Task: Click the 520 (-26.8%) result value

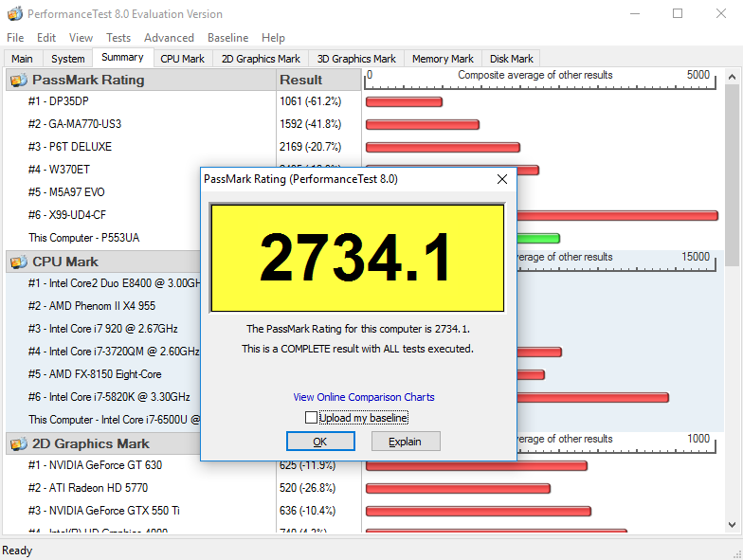Action: pyautogui.click(x=307, y=488)
